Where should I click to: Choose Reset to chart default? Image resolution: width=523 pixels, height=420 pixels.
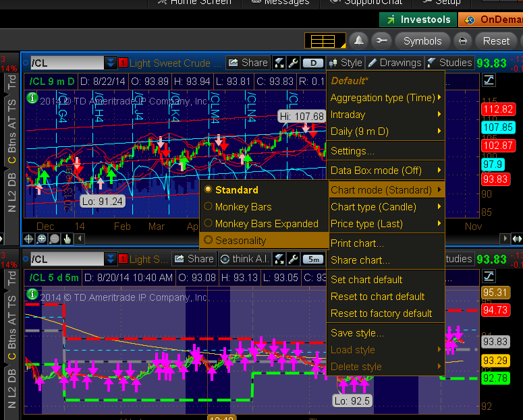pos(385,297)
